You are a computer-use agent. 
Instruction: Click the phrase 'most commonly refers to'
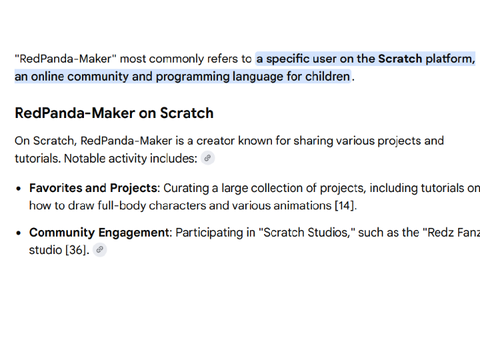tap(186, 59)
